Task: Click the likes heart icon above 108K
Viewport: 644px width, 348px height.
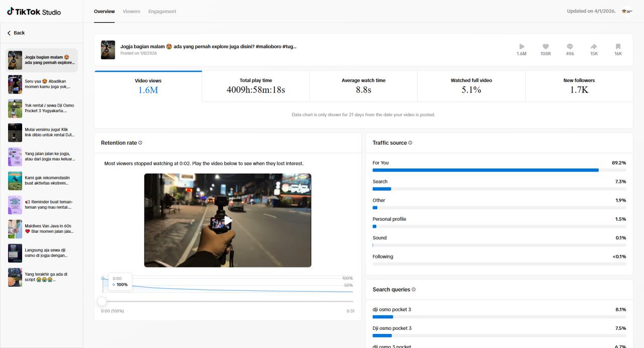Action: (x=545, y=46)
